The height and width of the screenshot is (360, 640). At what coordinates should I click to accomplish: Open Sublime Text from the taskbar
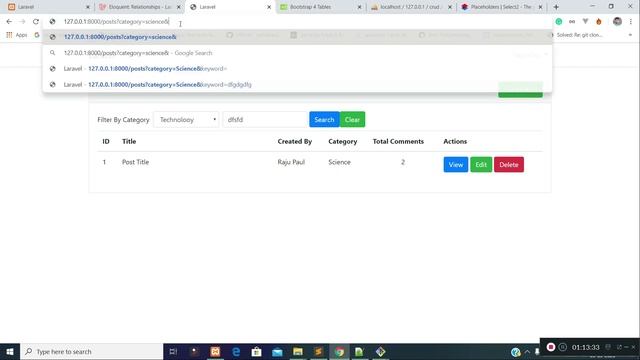318,351
